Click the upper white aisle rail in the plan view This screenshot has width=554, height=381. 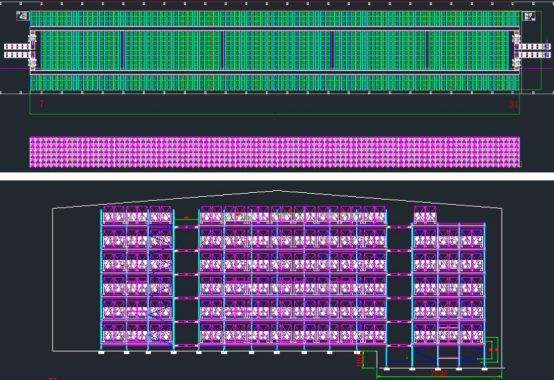point(275,28)
